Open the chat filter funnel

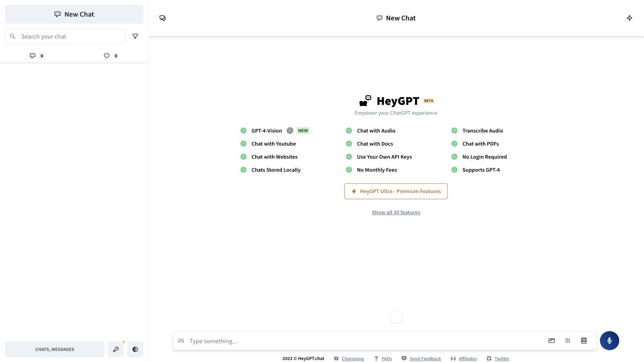[135, 36]
